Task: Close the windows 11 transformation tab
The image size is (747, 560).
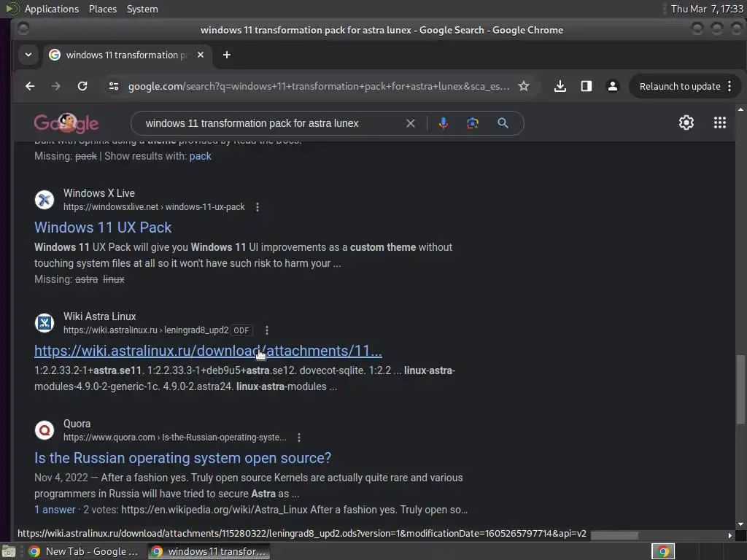Action: [201, 55]
